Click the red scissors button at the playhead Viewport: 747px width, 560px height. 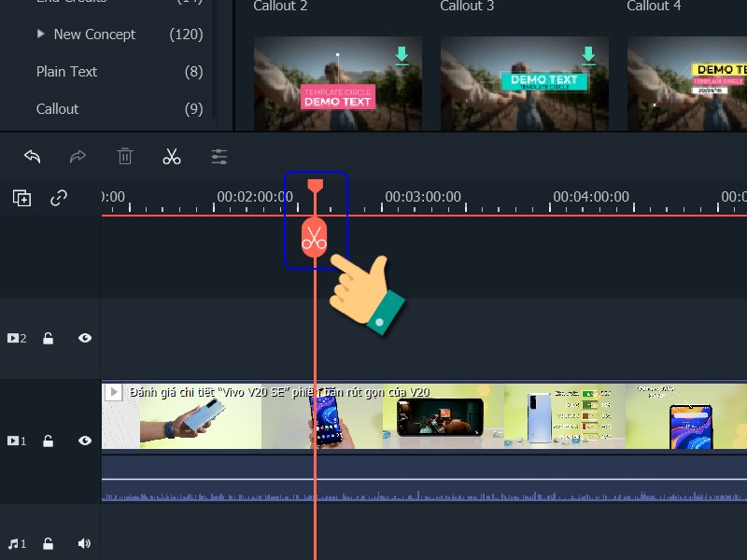click(x=316, y=237)
